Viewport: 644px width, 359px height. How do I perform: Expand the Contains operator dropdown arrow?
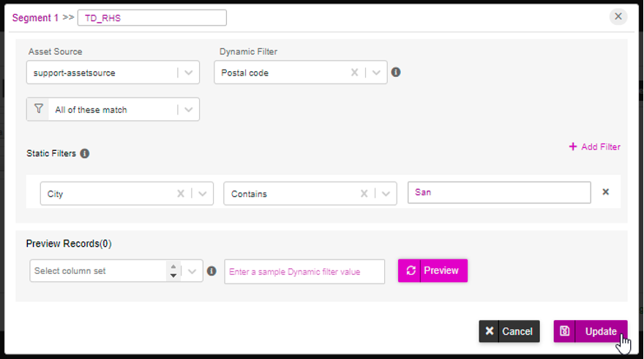386,193
